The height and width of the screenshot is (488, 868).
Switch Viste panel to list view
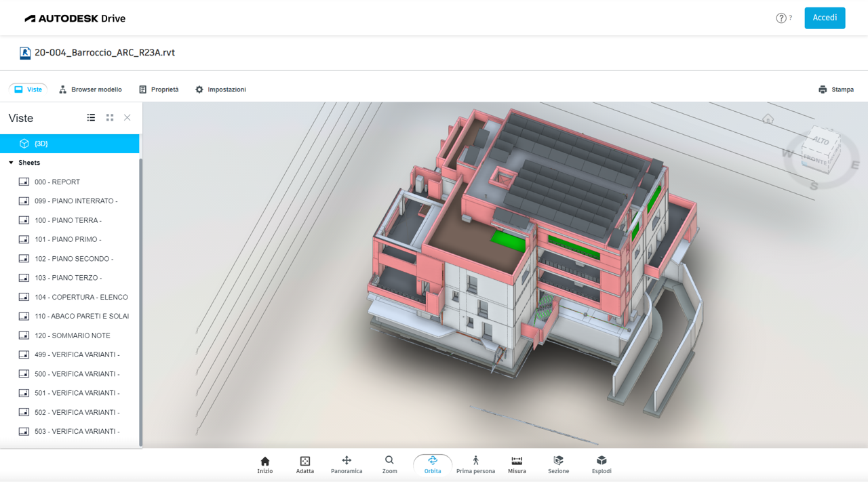(91, 118)
